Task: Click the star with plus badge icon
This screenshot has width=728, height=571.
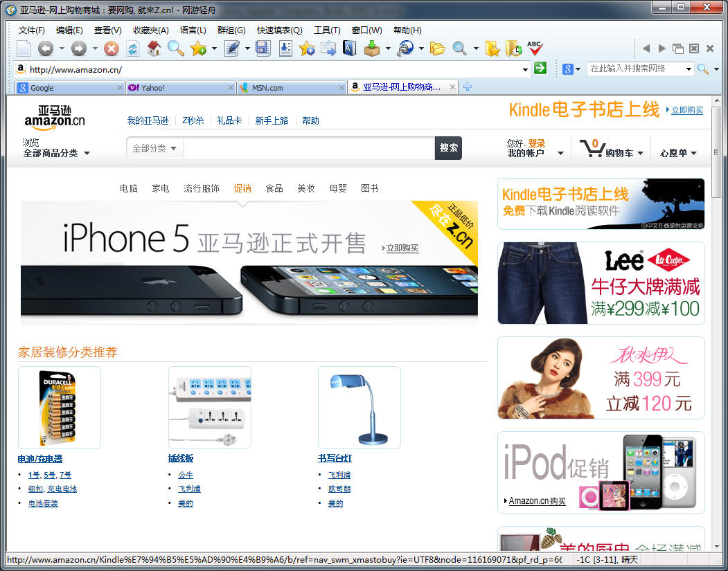Action: 307,48
